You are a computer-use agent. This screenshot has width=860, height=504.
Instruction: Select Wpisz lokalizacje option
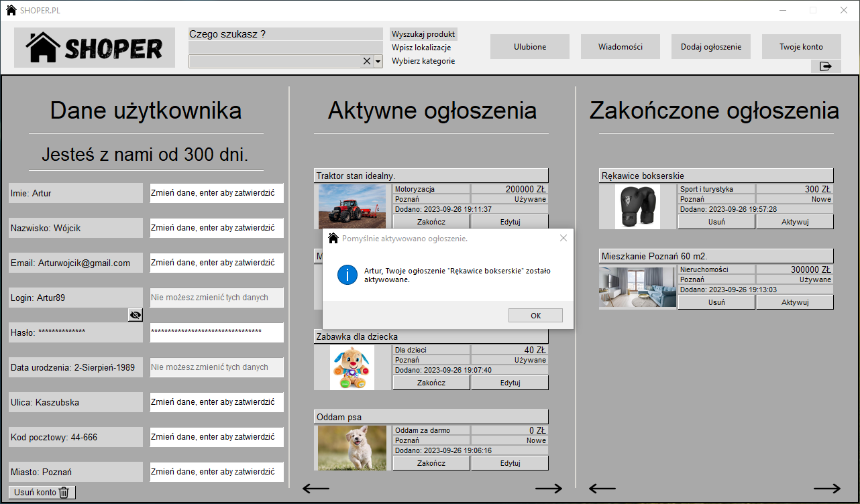click(x=421, y=48)
